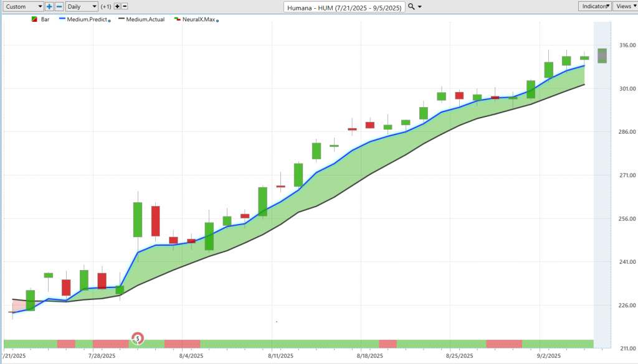Toggle the NeuralX.Max legend label

tap(198, 20)
